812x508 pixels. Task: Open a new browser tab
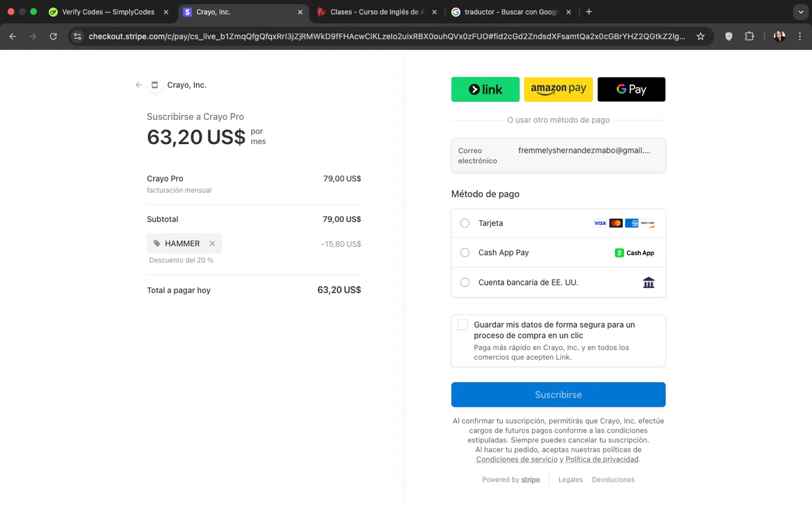point(589,12)
